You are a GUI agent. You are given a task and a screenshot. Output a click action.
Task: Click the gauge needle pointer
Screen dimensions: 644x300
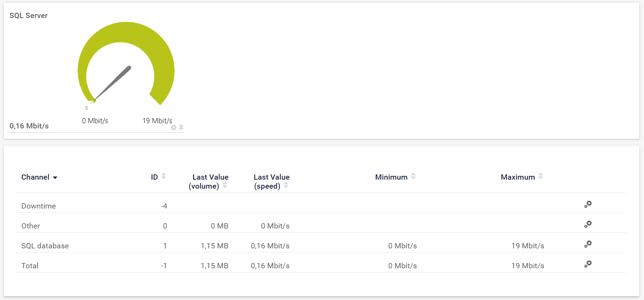113,84
